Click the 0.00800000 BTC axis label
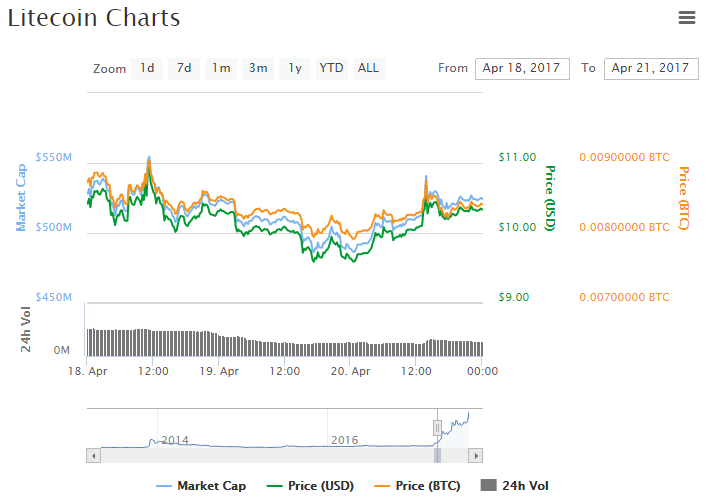The width and height of the screenshot is (707, 502). click(x=624, y=227)
